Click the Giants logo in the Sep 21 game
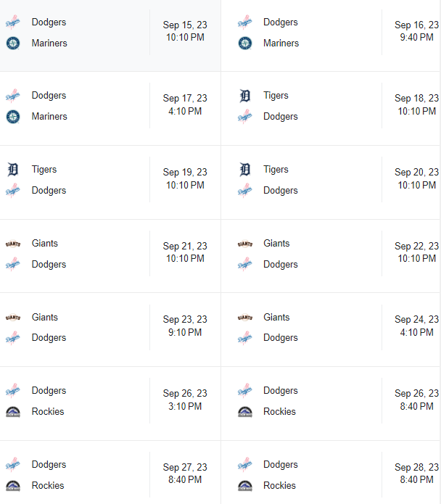Image resolution: width=441 pixels, height=504 pixels. tap(13, 244)
